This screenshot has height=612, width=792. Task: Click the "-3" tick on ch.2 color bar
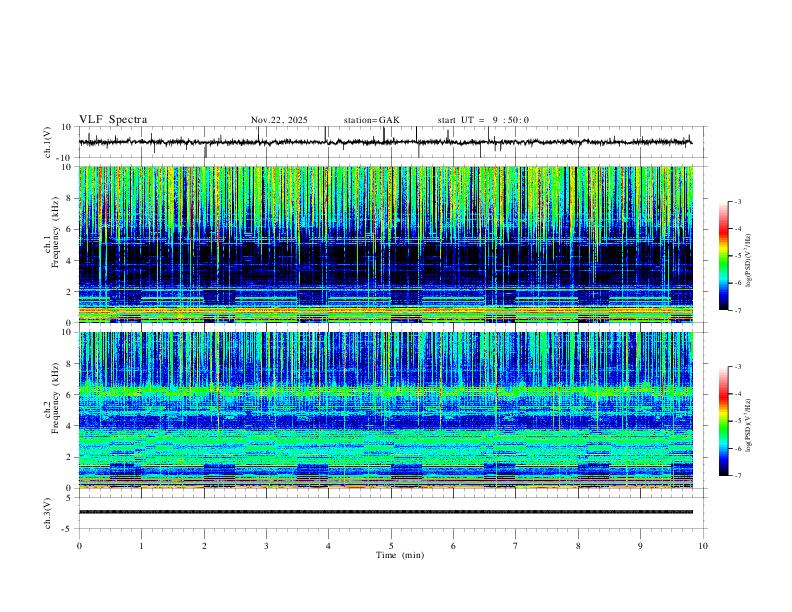pyautogui.click(x=737, y=367)
